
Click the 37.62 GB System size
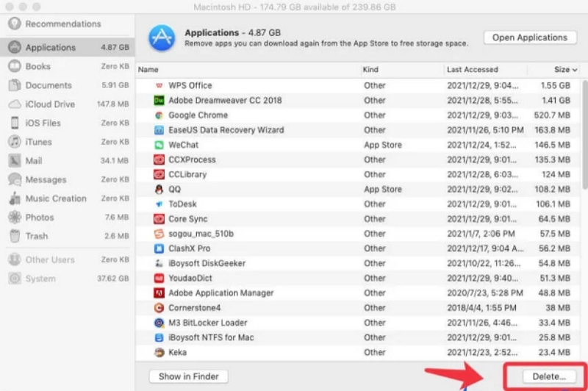pos(113,279)
